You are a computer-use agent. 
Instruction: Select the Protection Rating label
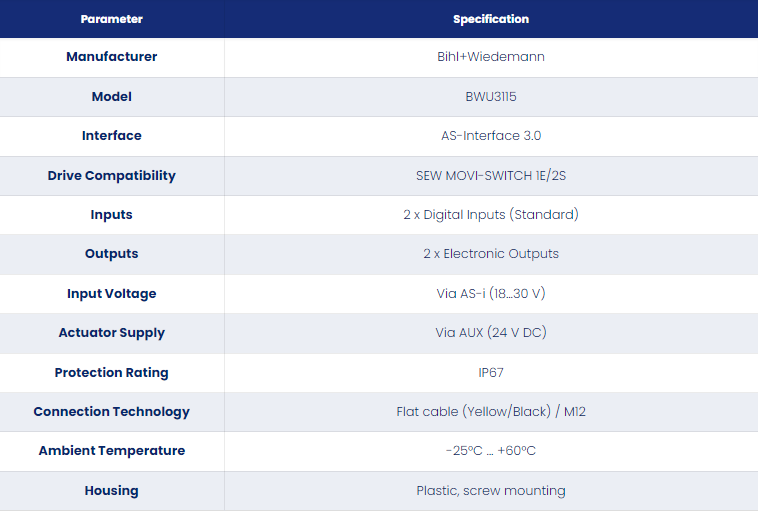pos(112,373)
